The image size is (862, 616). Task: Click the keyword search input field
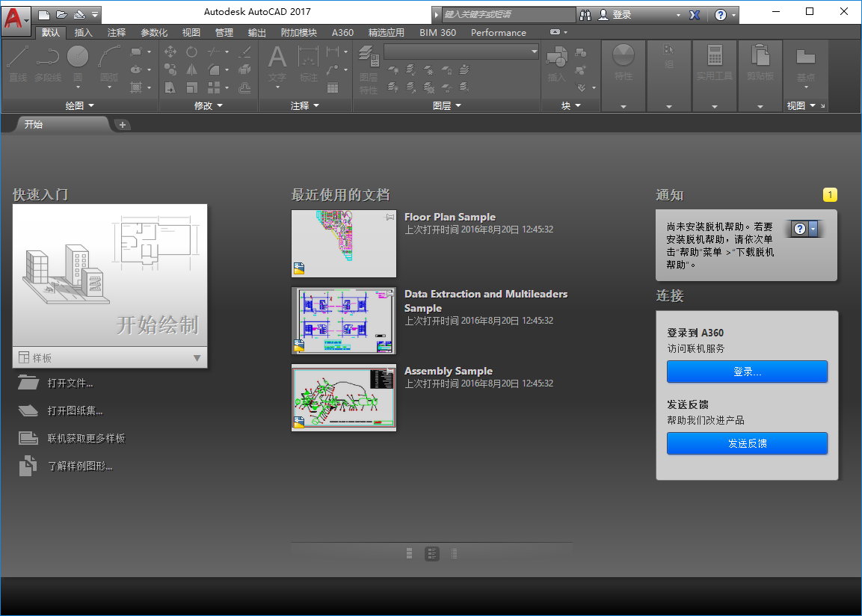pos(508,15)
